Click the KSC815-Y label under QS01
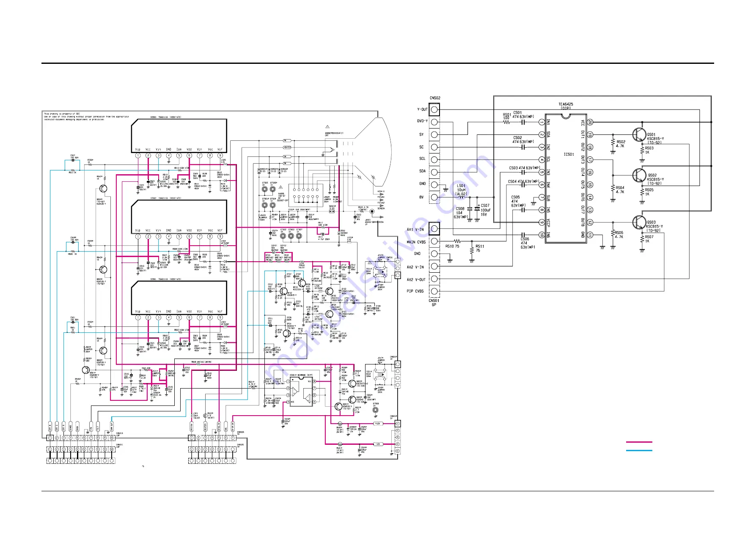This screenshot has height=534, width=756. click(x=655, y=139)
